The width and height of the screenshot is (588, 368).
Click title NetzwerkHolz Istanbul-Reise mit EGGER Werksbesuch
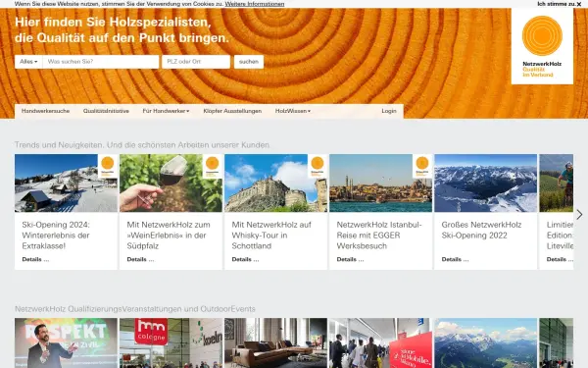379,236
